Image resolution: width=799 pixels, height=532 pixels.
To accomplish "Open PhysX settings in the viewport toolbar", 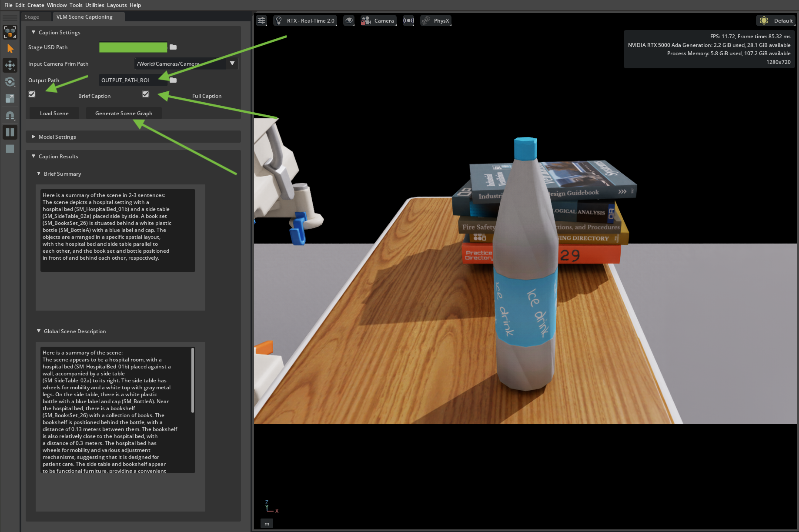I will (x=435, y=20).
